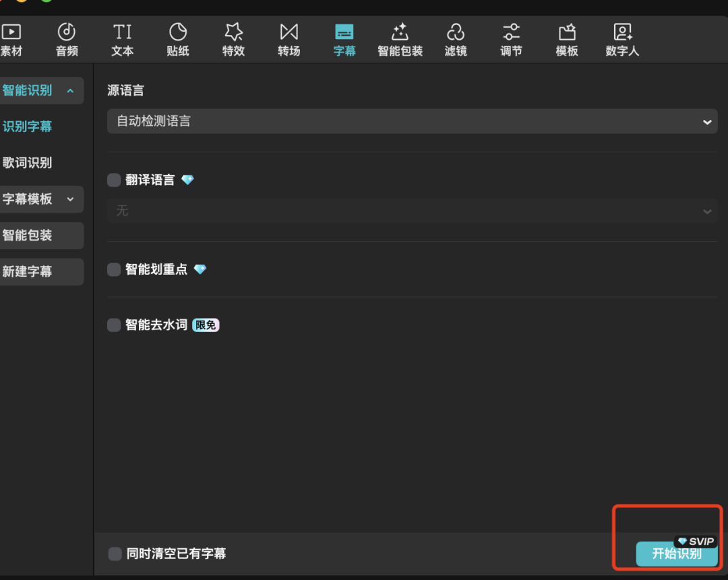Select the 滤镜 (Filters) icon
Image resolution: width=728 pixels, height=580 pixels.
pos(456,32)
